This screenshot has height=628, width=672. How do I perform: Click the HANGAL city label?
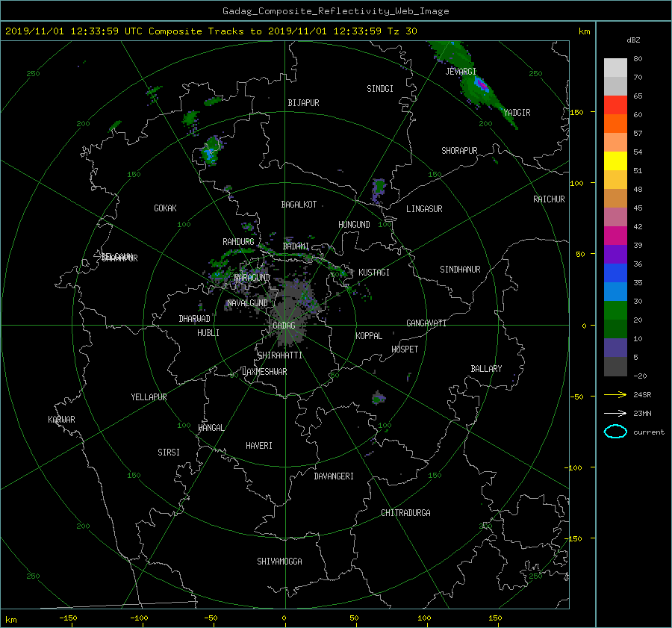211,428
